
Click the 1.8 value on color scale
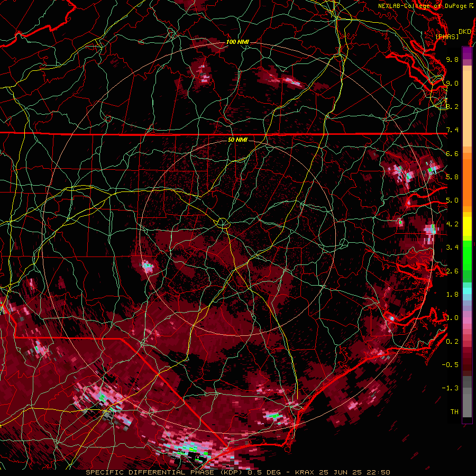[x=452, y=295]
